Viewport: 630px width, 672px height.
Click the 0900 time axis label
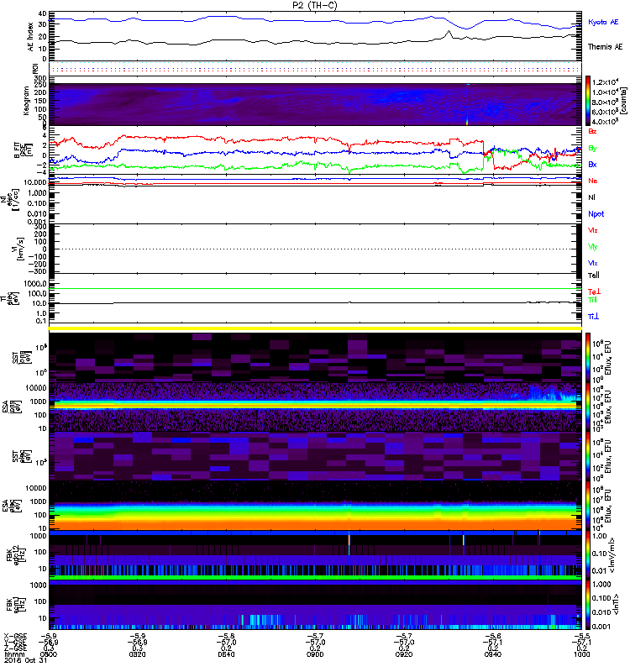coord(315,654)
